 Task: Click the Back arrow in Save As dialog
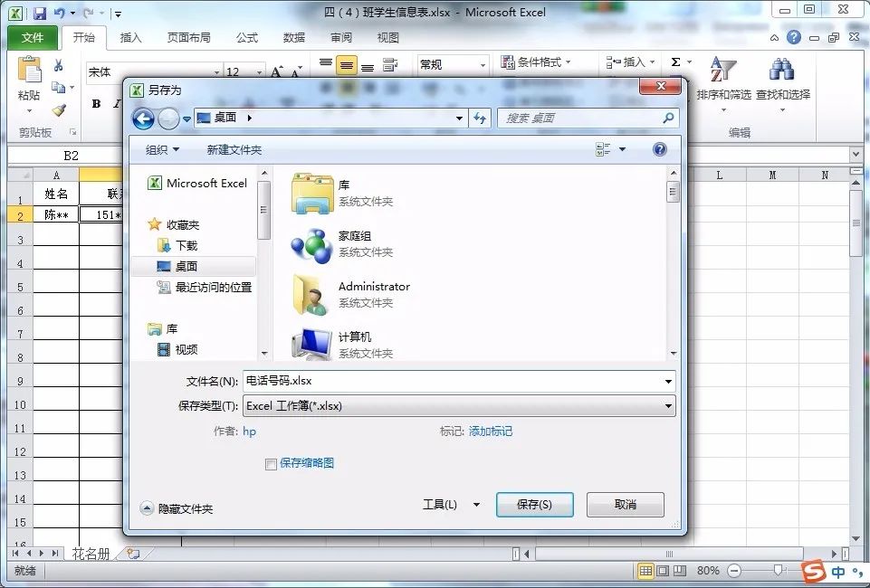(x=143, y=118)
